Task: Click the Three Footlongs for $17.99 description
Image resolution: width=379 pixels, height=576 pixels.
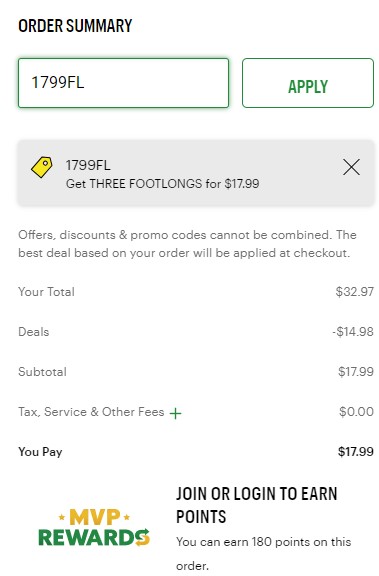Action: pos(162,183)
